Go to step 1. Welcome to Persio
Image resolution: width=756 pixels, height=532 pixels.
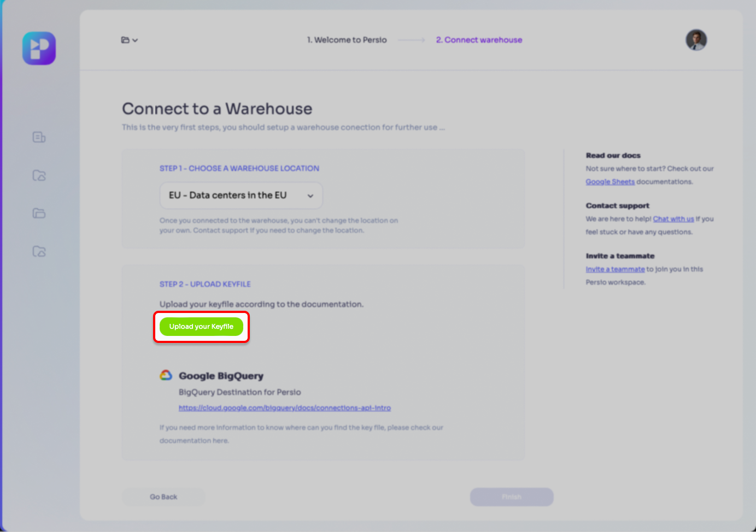(x=347, y=40)
